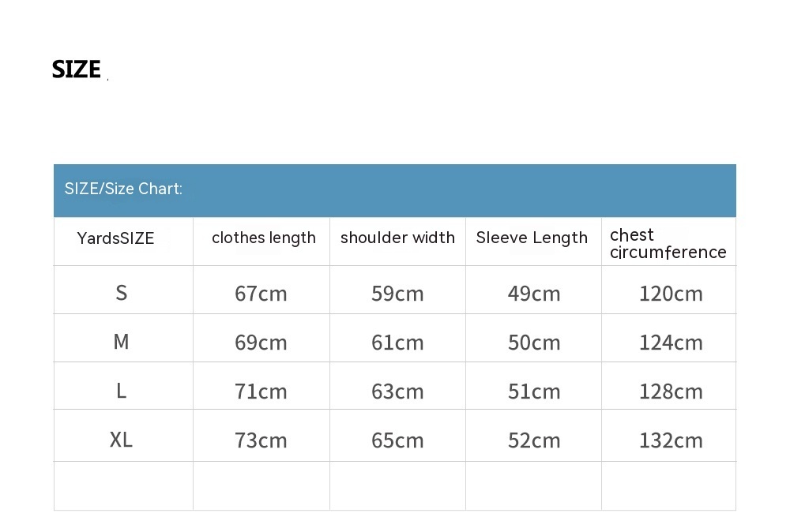This screenshot has width=790, height=532.
Task: Select the clothes length column header
Action: coord(263,238)
